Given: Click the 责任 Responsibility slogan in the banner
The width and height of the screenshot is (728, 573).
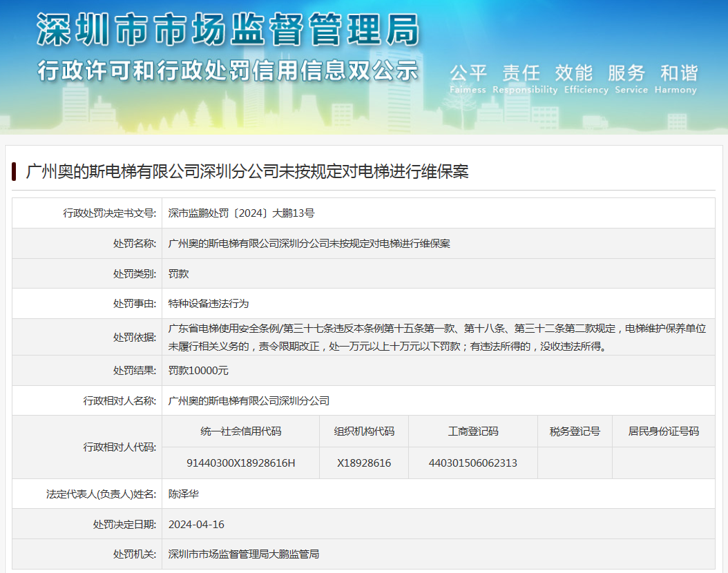Looking at the screenshot, I should pyautogui.click(x=525, y=79).
